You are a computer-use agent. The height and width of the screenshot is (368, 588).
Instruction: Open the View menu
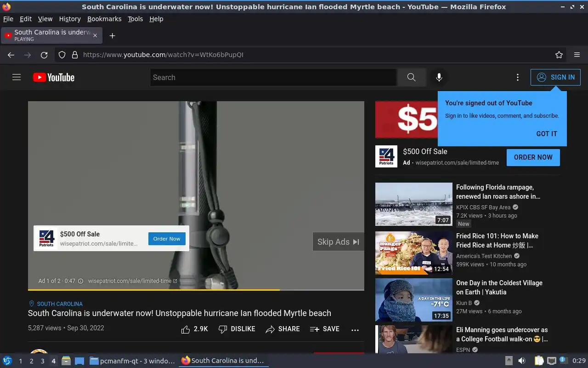45,19
